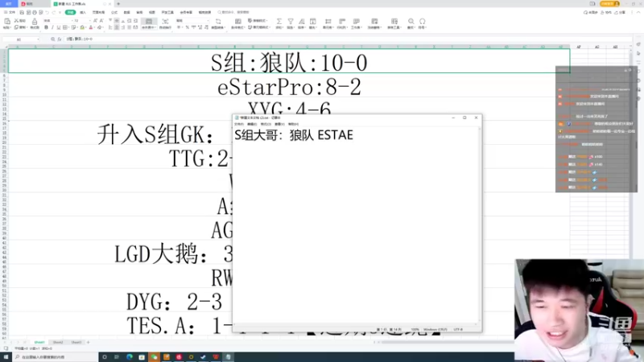Image resolution: width=644 pixels, height=362 pixels.
Task: Open Microsoft Edge from taskbar
Action: (x=130, y=357)
